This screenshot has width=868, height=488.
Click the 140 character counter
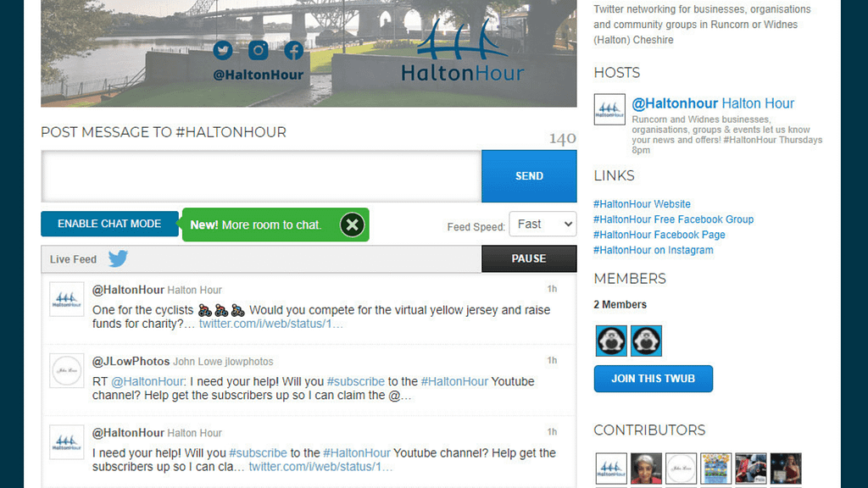click(x=563, y=138)
